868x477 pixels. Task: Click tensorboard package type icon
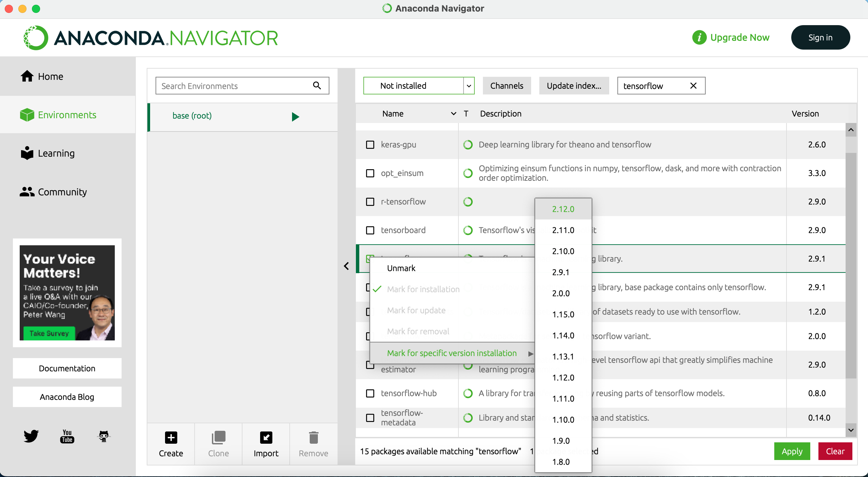click(468, 230)
